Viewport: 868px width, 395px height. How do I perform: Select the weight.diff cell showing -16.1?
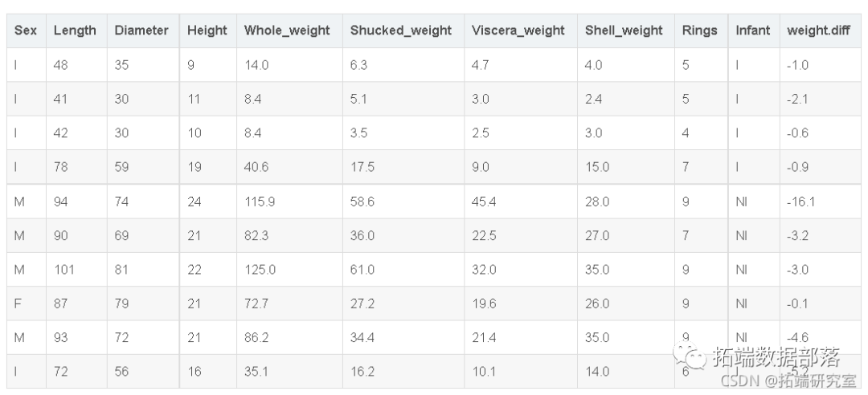click(x=801, y=202)
